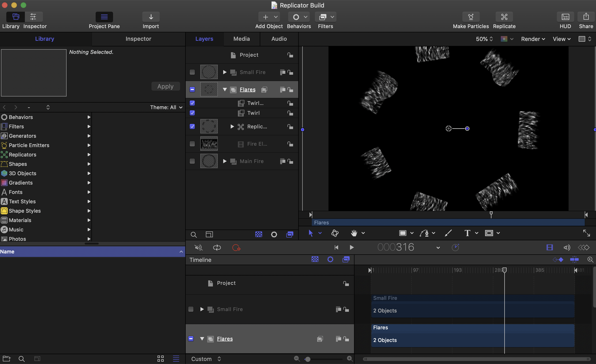Select the Paint Stroke tool
This screenshot has height=364, width=596.
pos(448,233)
